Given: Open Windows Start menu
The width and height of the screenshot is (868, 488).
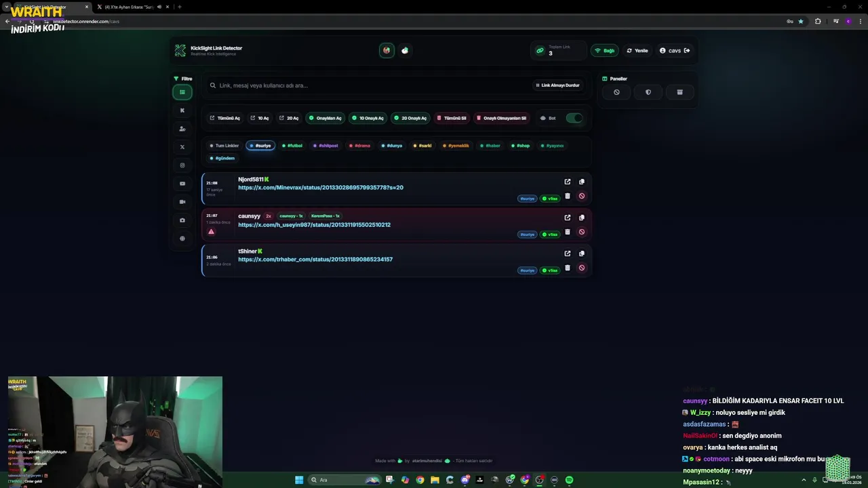Looking at the screenshot, I should pos(299,480).
